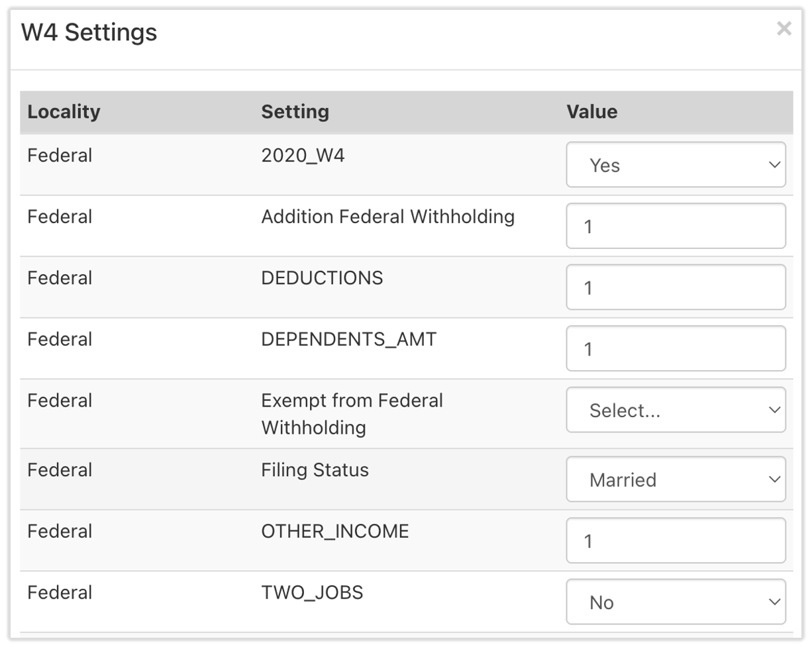Click the Addition Federal Withholding value field
Viewport: 812px width, 649px height.
tap(676, 226)
